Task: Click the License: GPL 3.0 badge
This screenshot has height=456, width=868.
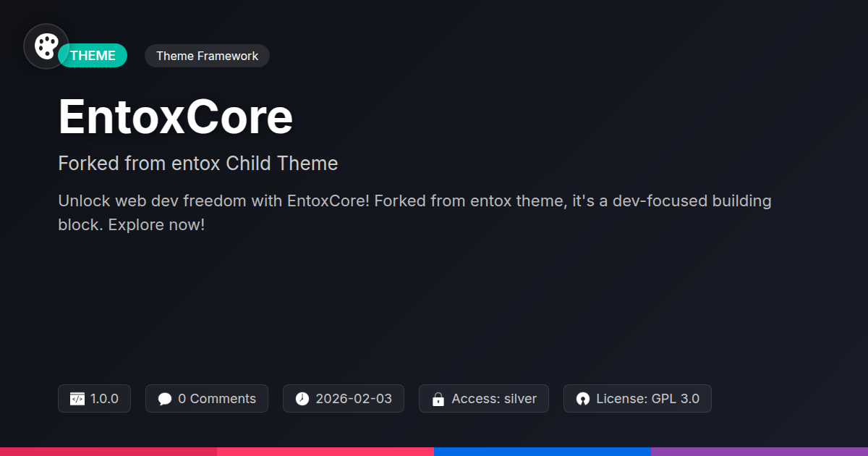Action: (637, 399)
